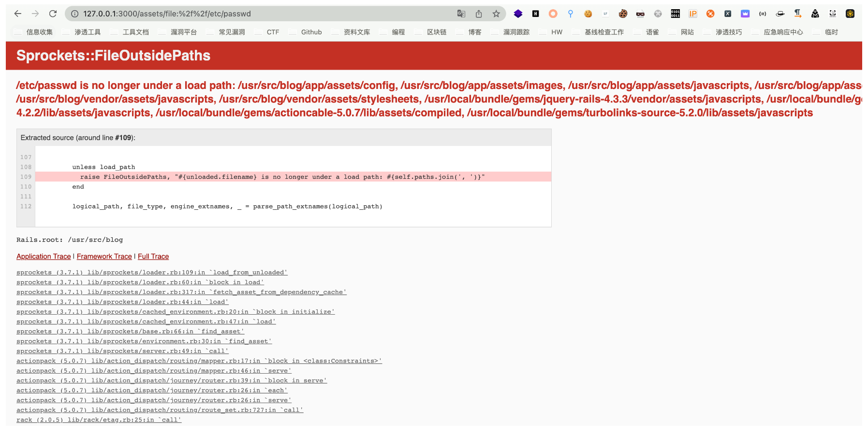Image resolution: width=868 pixels, height=436 pixels.
Task: Click the rack etag.rb:25 trace link
Action: [x=99, y=420]
